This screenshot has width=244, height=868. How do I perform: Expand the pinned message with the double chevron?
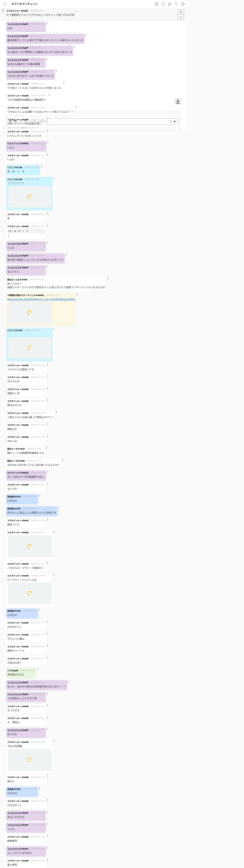tap(181, 17)
